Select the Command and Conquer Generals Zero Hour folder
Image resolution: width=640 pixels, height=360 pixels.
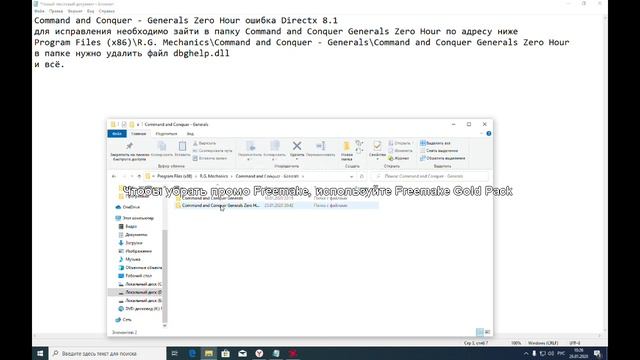[x=276, y=205]
